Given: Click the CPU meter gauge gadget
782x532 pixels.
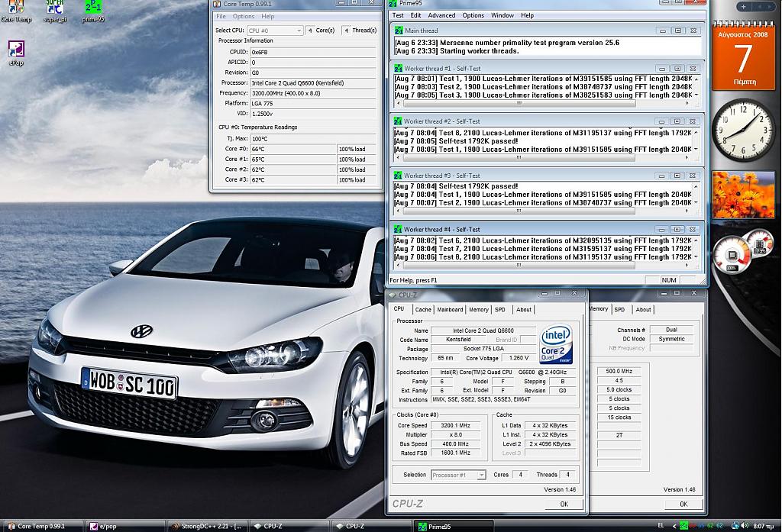Looking at the screenshot, I should pos(733,256).
